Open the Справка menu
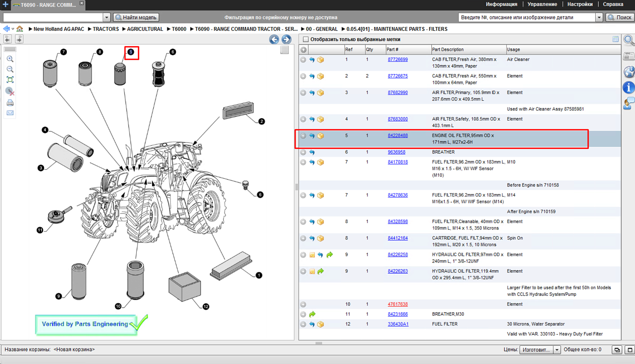This screenshot has width=635, height=364. (x=613, y=4)
